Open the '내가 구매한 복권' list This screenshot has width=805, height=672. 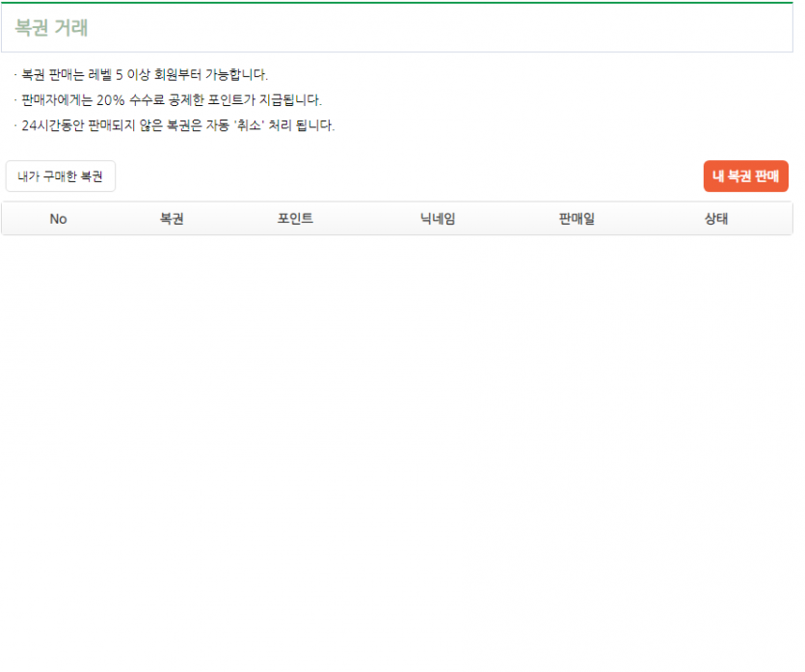pos(60,176)
